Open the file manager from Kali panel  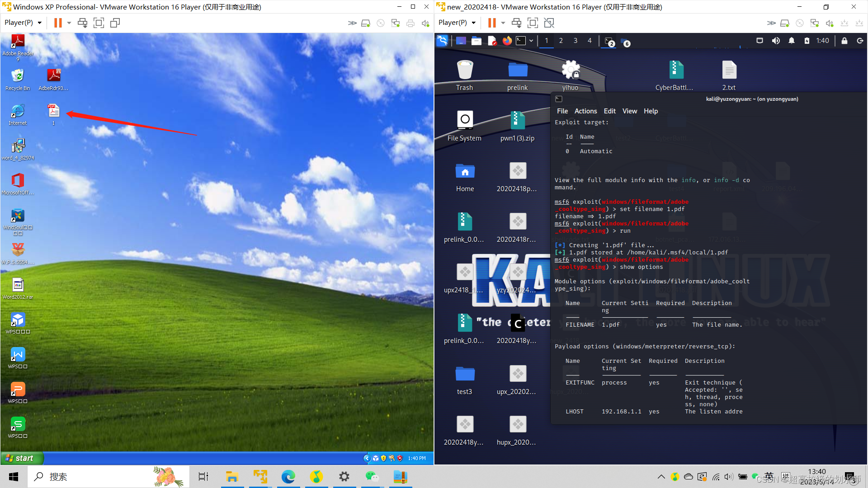click(476, 41)
